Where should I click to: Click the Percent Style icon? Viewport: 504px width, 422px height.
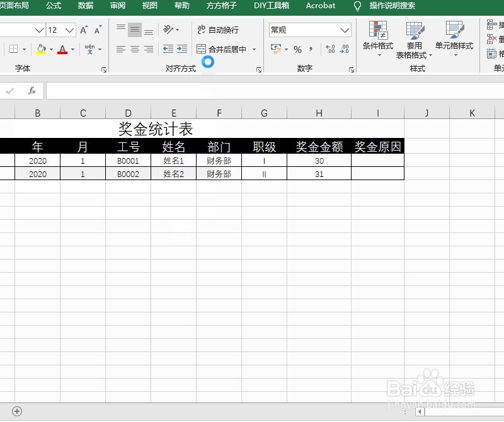(x=297, y=50)
